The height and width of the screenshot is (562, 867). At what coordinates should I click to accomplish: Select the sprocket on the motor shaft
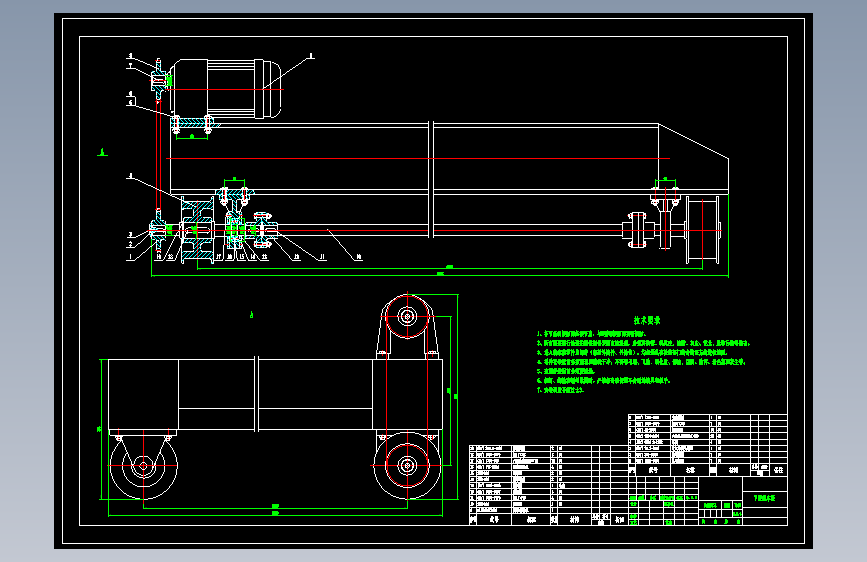[x=159, y=81]
